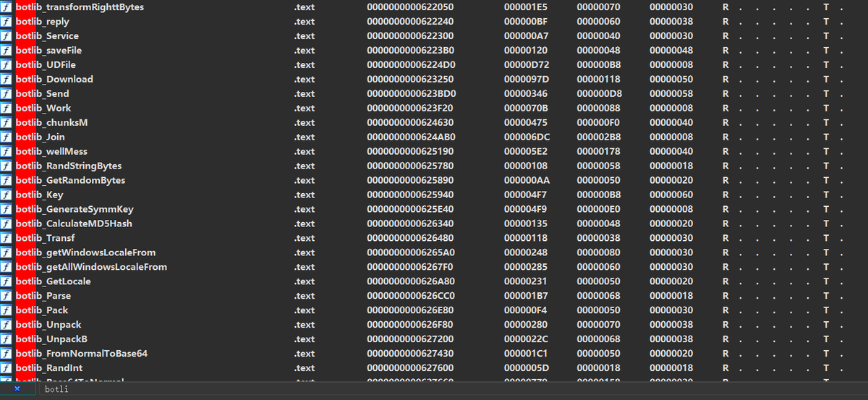Click the function icon beside botlib_saveFile
The image size is (868, 400).
click(x=7, y=50)
